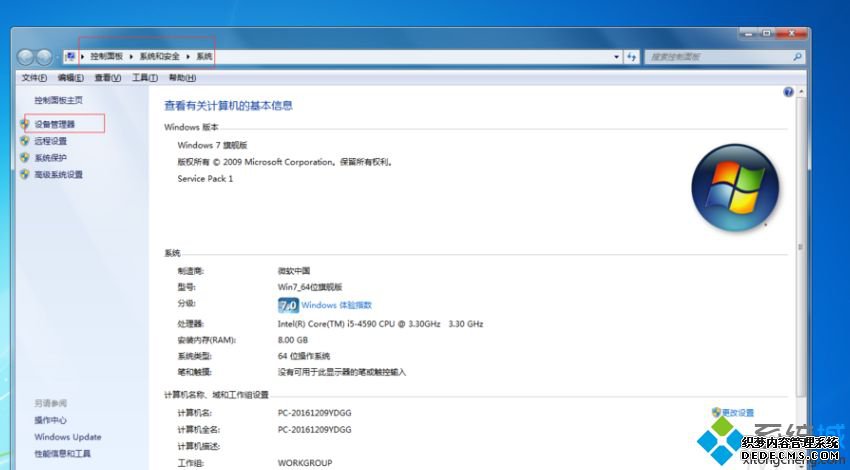This screenshot has height=470, width=850.
Task: Open the 编辑(E) menu
Action: [70, 78]
